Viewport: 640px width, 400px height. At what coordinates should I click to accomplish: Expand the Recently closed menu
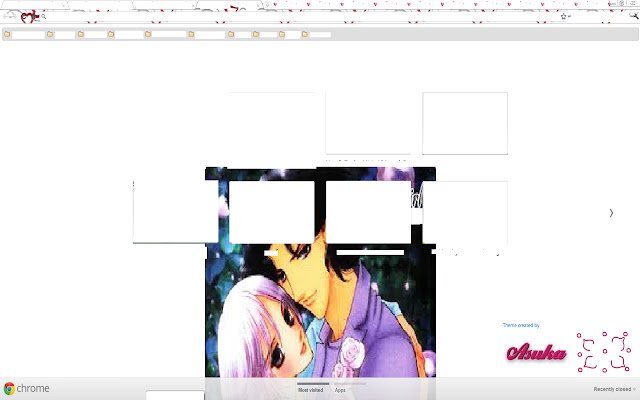(615, 389)
